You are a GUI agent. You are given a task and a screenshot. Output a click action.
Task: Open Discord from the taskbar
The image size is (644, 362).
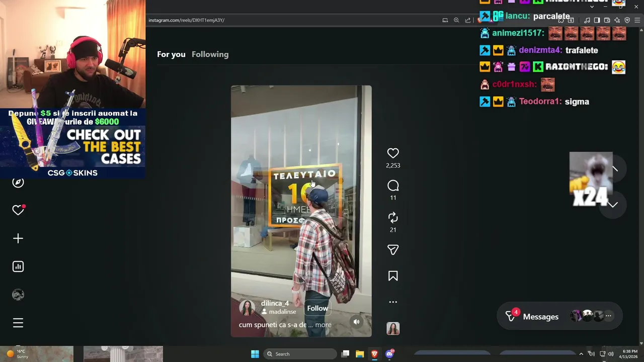point(389,354)
